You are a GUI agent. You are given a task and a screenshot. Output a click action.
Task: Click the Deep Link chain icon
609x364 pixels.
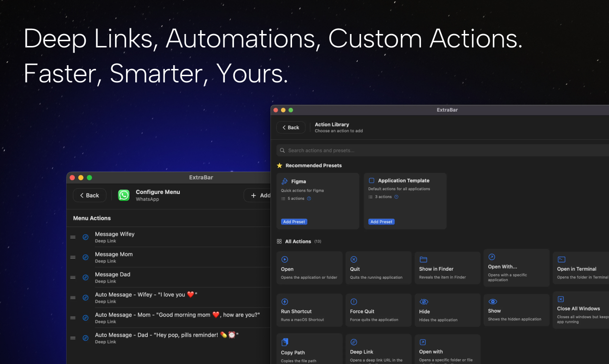pyautogui.click(x=353, y=343)
